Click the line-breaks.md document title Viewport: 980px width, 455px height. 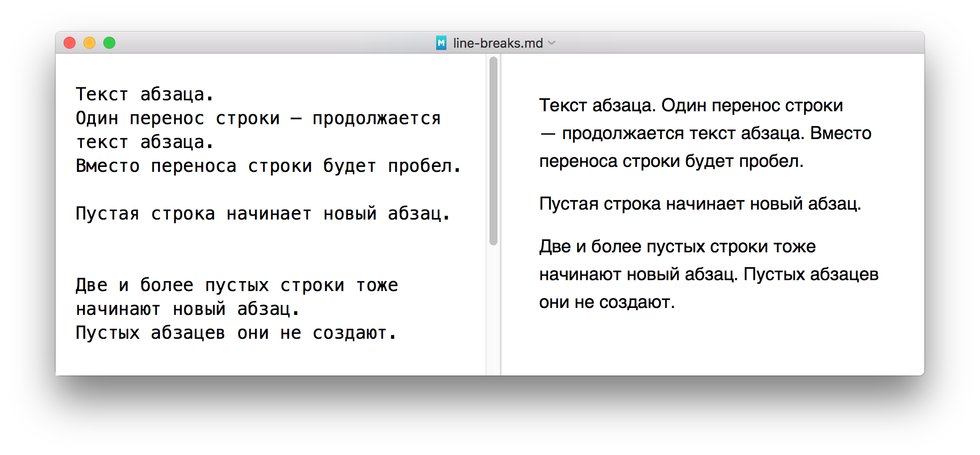[x=498, y=43]
